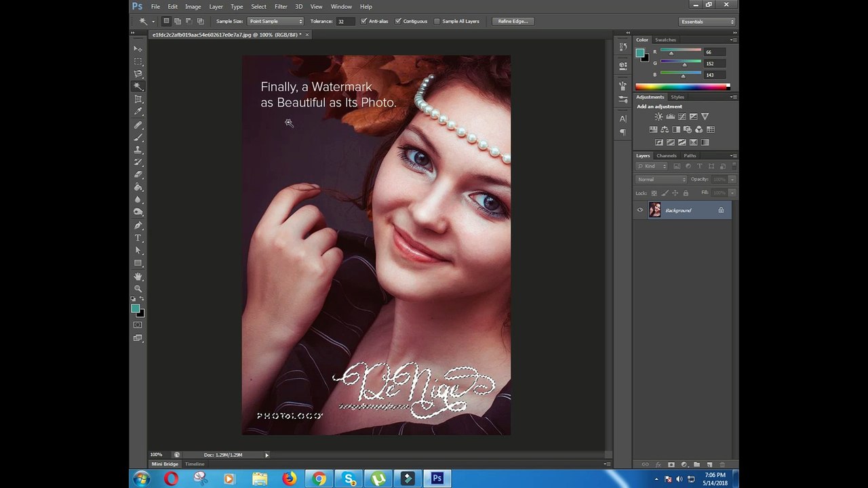Add a Brightness/Contrast adjustment
Viewport: 868px width, 488px height.
click(x=658, y=117)
